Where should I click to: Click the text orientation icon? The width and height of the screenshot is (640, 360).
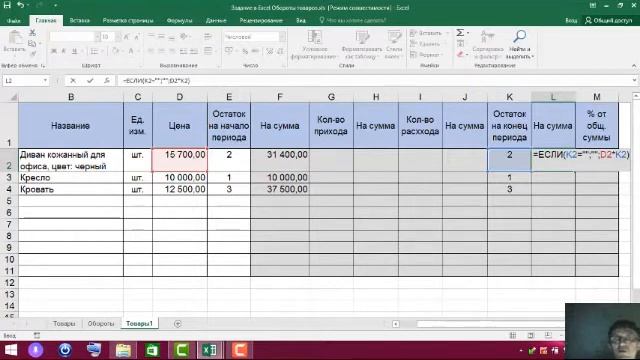[184, 37]
